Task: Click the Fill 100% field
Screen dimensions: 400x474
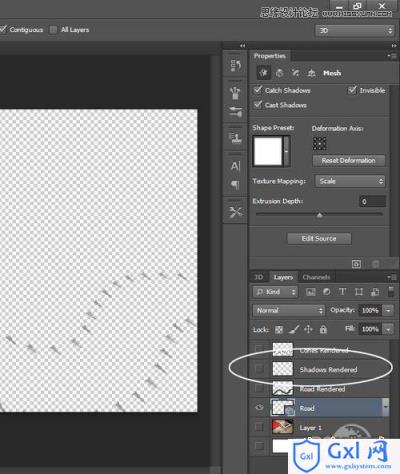Action: point(370,329)
